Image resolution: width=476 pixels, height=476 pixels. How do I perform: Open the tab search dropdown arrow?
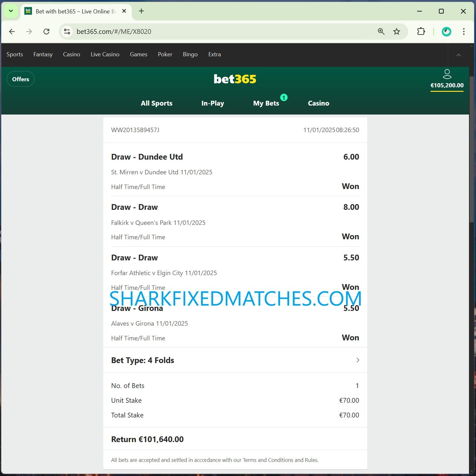coord(11,11)
